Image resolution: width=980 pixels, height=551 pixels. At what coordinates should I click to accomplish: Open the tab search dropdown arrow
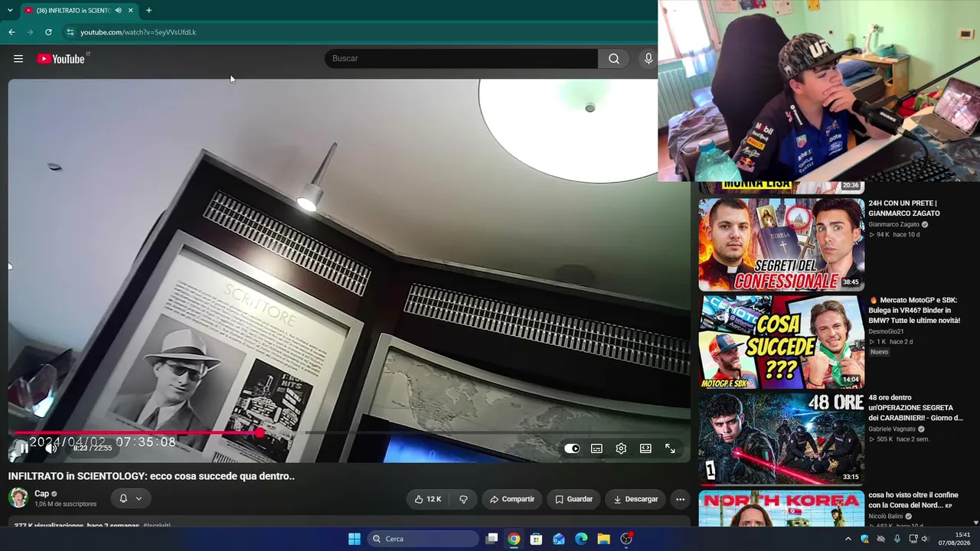(x=10, y=10)
